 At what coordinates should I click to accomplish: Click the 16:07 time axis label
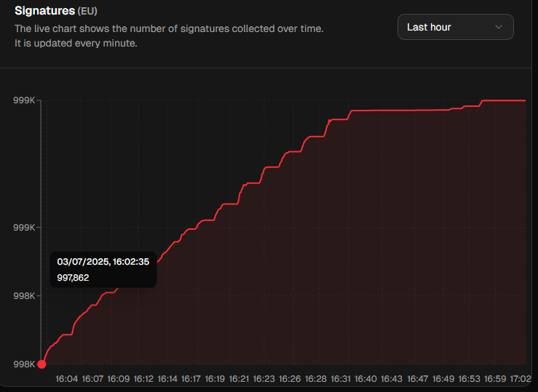92,379
